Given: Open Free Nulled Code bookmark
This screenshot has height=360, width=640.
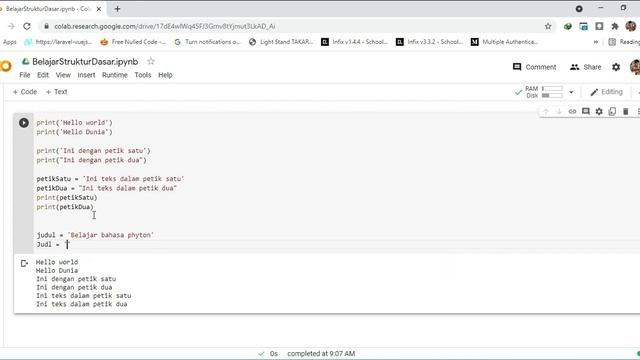Looking at the screenshot, I should 133,42.
